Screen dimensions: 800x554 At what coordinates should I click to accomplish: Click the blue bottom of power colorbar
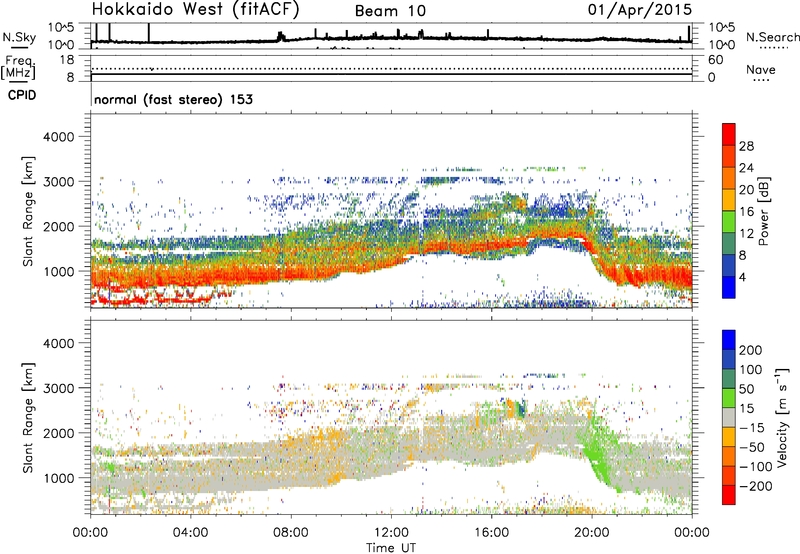coord(729,288)
